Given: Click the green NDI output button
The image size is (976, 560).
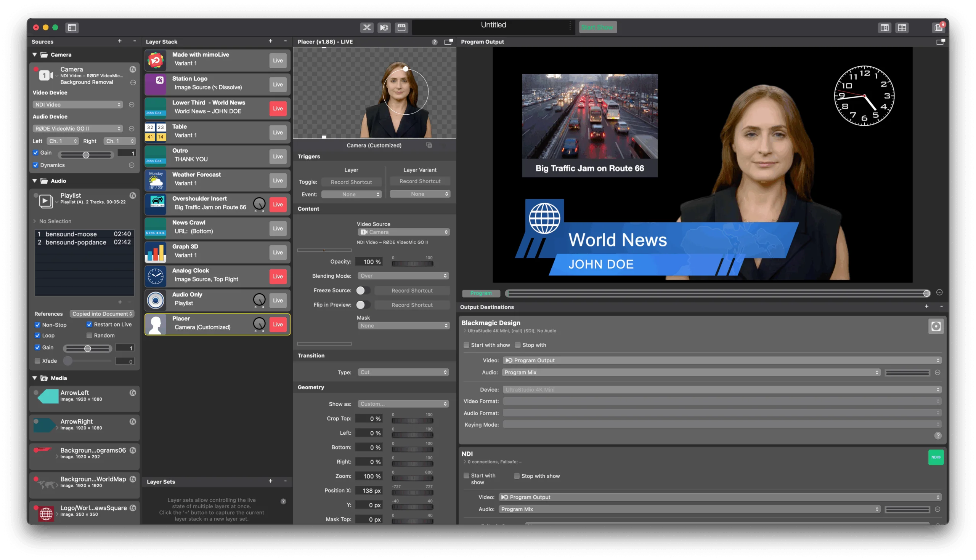Looking at the screenshot, I should click(936, 457).
